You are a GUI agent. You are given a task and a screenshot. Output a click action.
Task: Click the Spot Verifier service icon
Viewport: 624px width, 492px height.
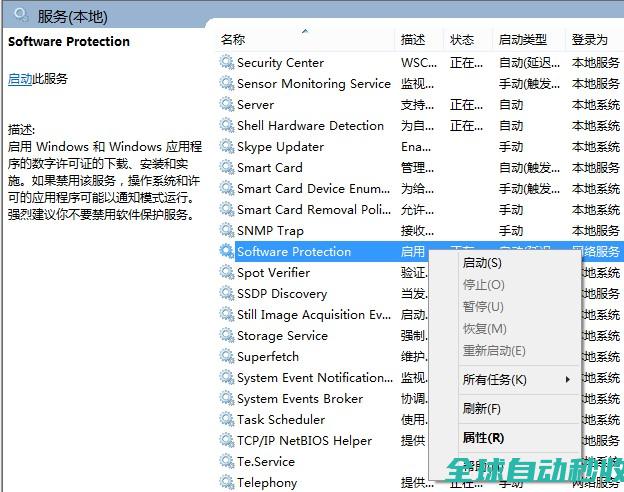tap(227, 272)
